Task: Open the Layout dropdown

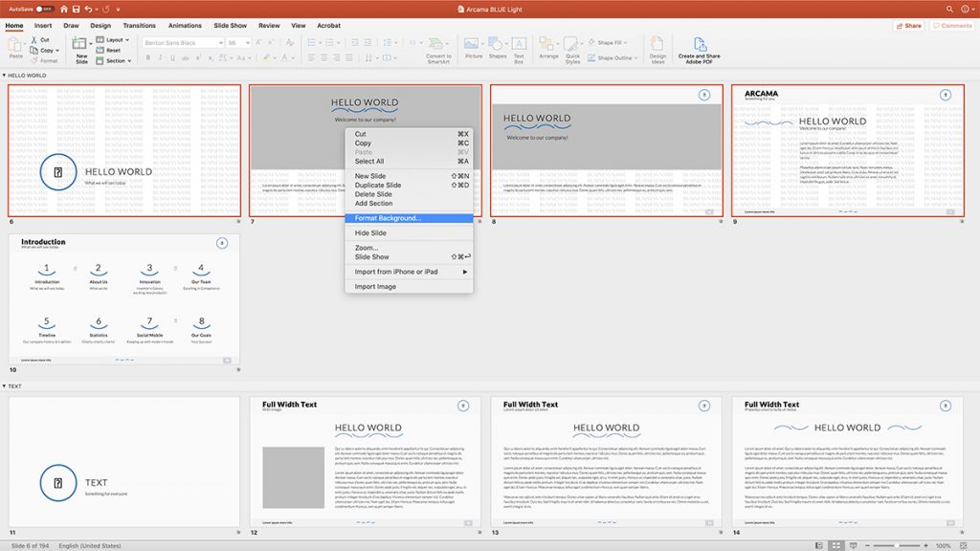Action: [116, 39]
